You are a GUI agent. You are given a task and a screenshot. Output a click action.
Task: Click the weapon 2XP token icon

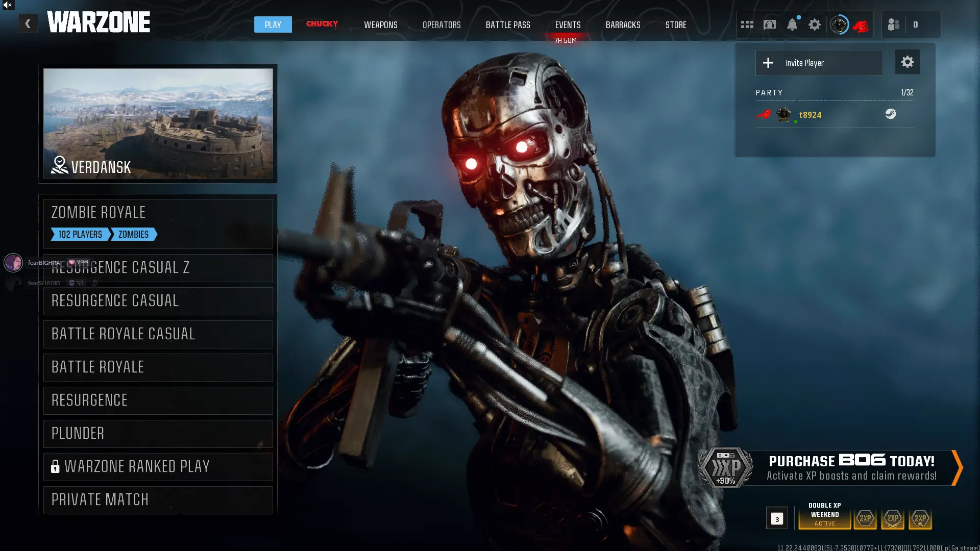point(892,518)
